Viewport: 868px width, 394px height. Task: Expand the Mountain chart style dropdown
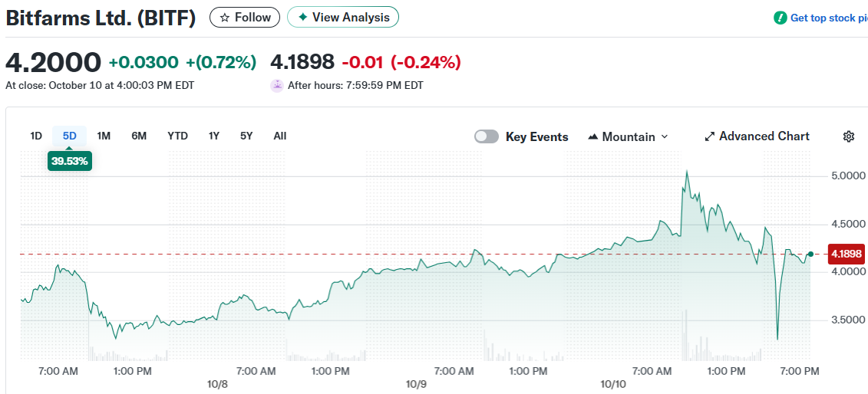(x=664, y=136)
